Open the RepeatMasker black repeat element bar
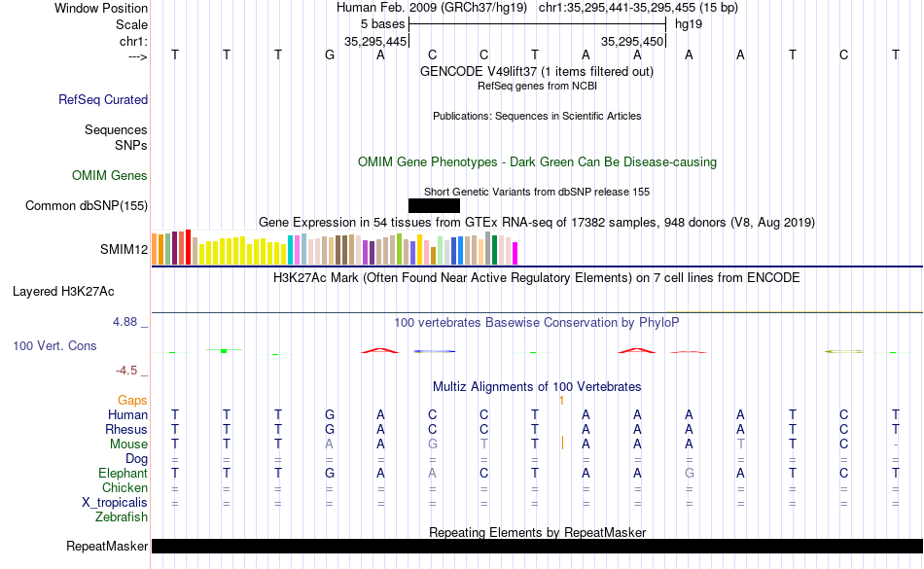 537,546
